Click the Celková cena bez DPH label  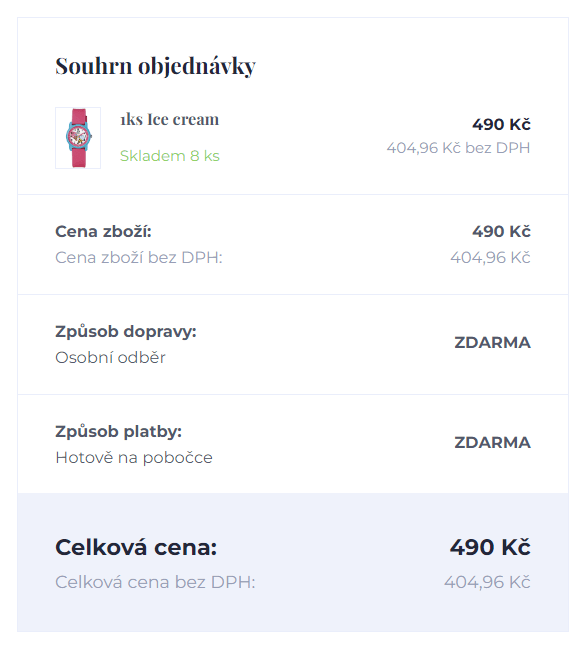coord(155,582)
